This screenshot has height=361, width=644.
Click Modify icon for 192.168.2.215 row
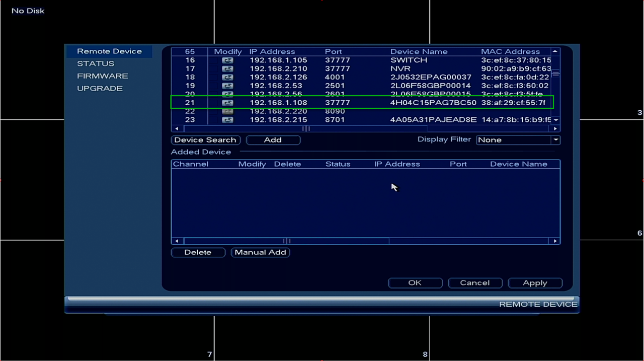(x=228, y=120)
